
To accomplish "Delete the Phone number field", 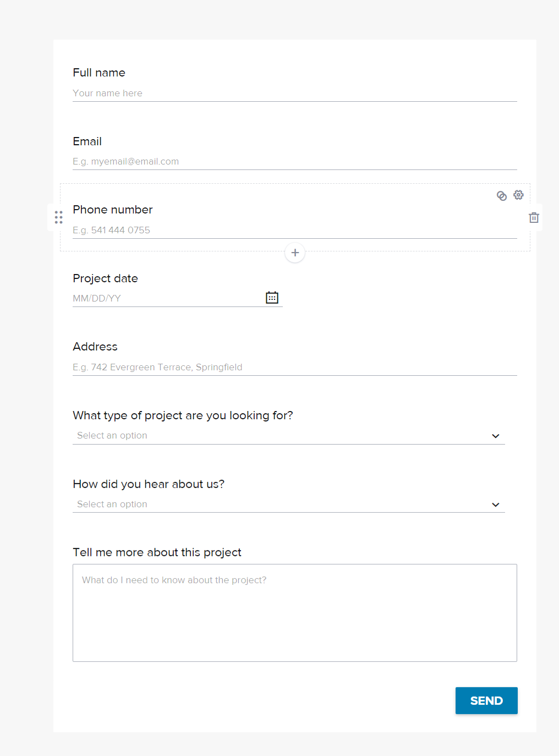I will pyautogui.click(x=533, y=217).
